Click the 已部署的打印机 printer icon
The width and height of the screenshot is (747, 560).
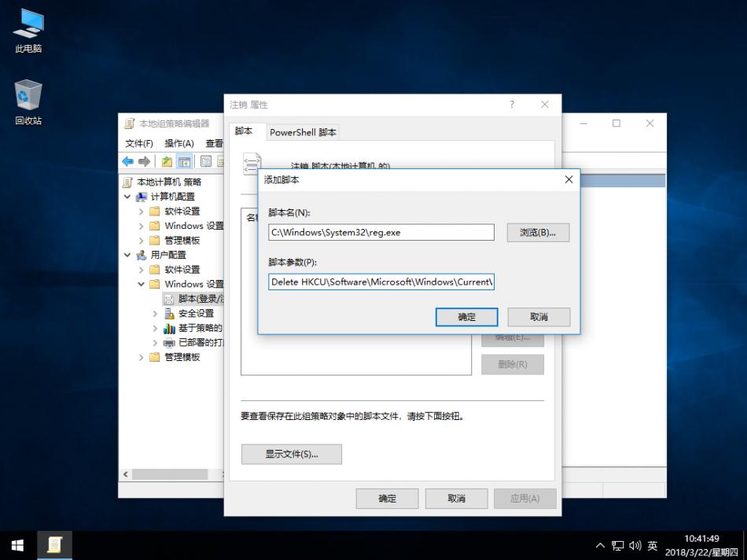click(169, 343)
